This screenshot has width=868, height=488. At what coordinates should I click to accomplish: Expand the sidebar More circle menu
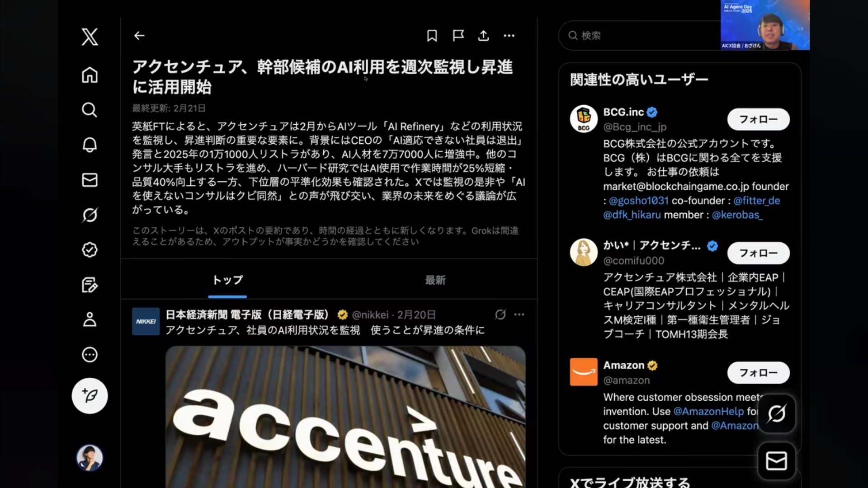tap(90, 355)
